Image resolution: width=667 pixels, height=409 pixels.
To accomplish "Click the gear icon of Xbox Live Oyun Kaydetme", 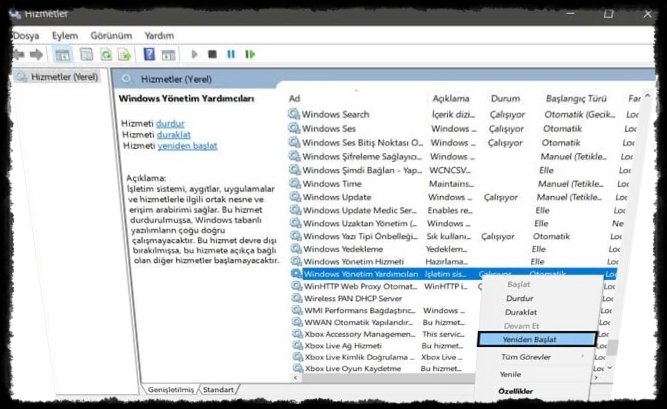I will pyautogui.click(x=298, y=368).
